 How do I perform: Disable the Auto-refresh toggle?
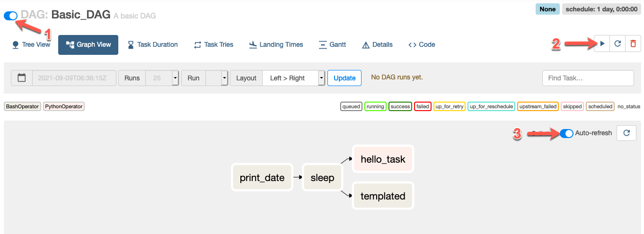[x=566, y=133]
